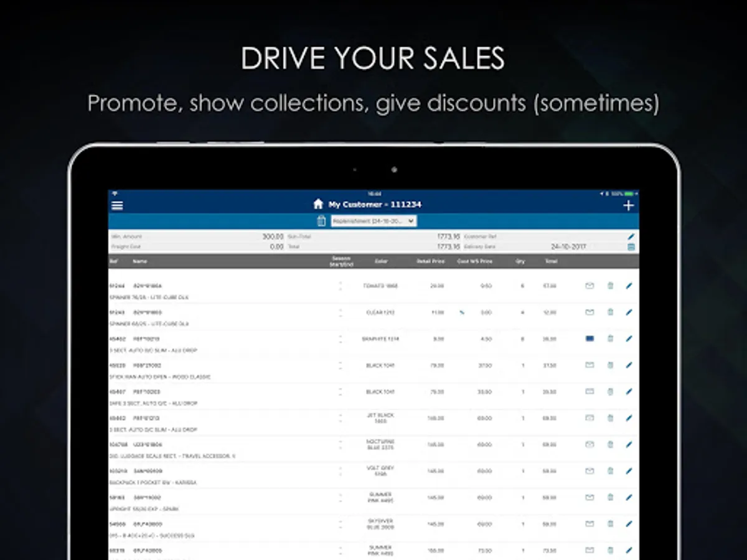Image resolution: width=747 pixels, height=560 pixels.
Task: Delete the CLEAR 1212 row
Action: coord(610,312)
